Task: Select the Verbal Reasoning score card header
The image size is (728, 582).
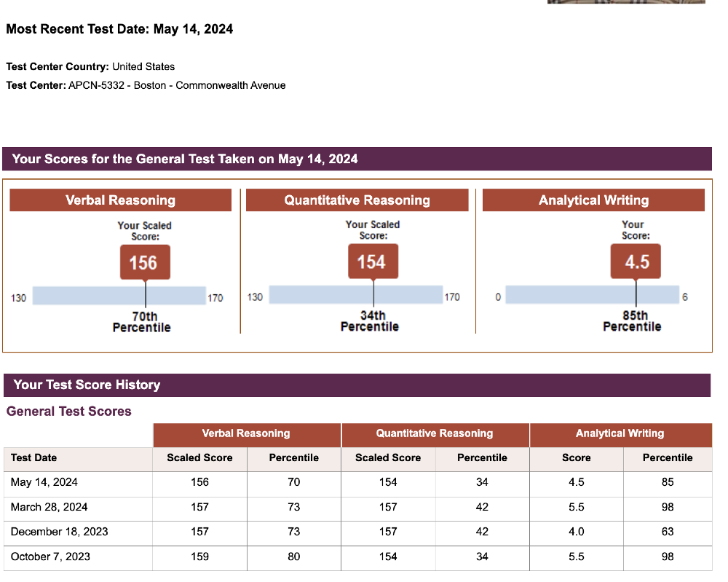Action: (120, 200)
